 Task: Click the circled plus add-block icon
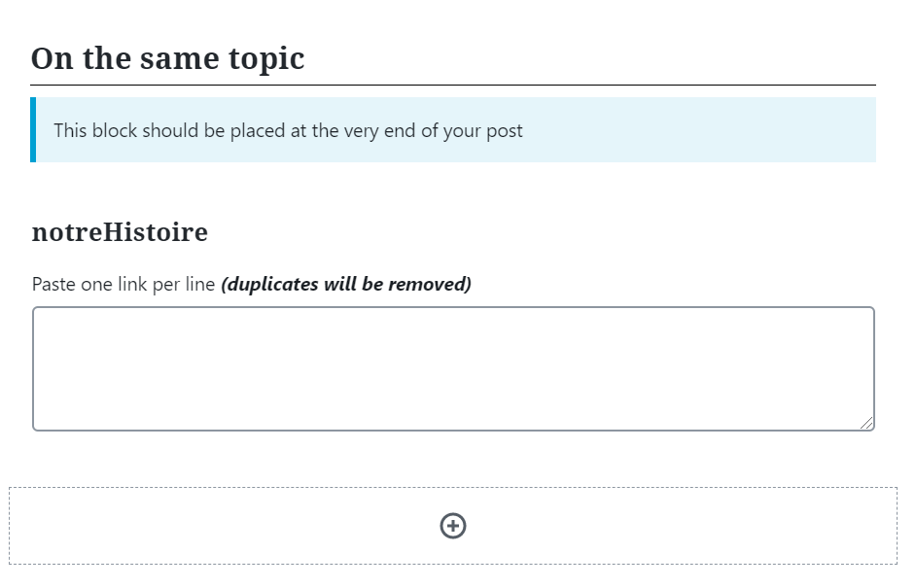[453, 526]
